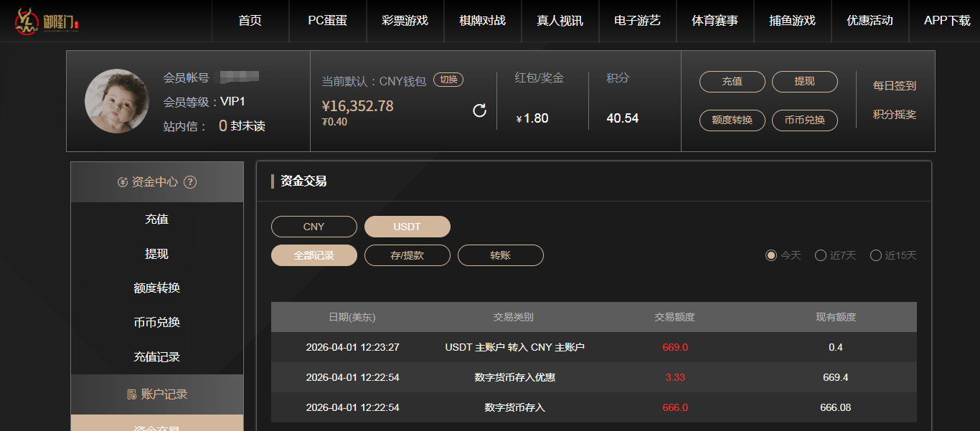Click the 资金中心 coin icon

point(123,182)
